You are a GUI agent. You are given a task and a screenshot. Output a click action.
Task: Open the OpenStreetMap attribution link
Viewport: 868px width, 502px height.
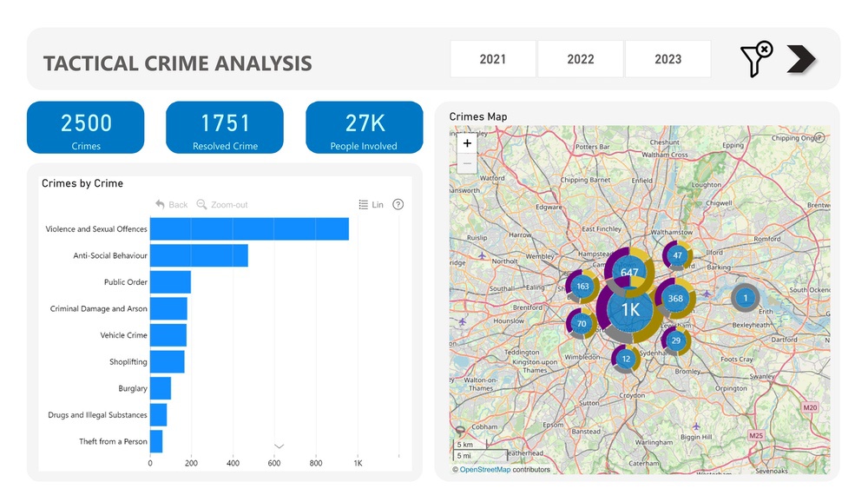485,469
